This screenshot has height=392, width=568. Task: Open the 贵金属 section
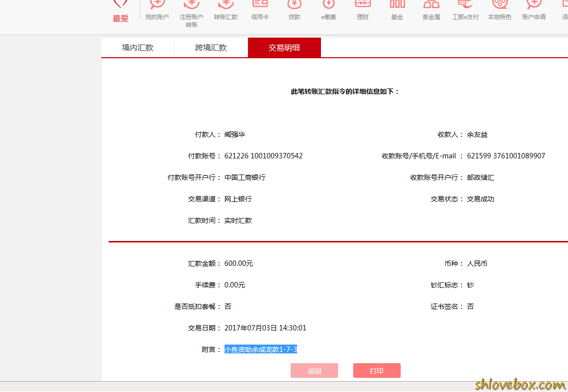pyautogui.click(x=431, y=11)
